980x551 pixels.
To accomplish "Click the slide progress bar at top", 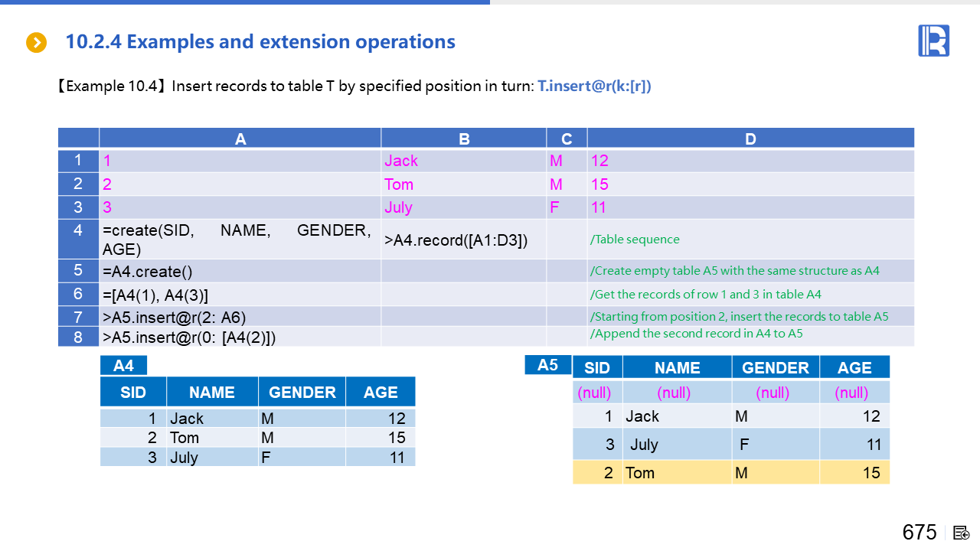I will coord(245,2).
